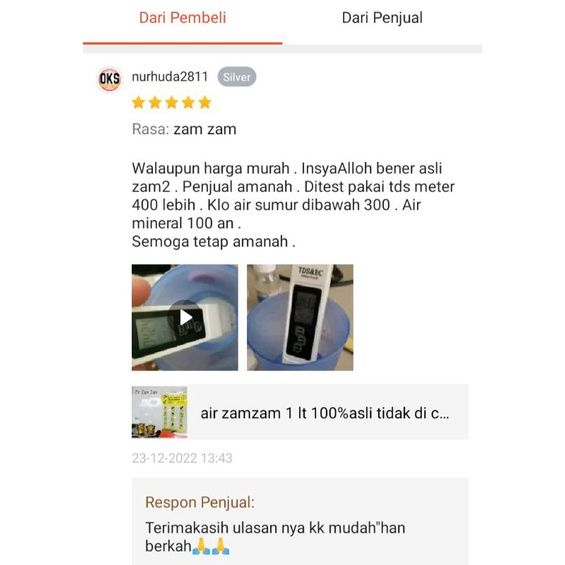Image resolution: width=565 pixels, height=565 pixels.
Task: Open the TDS&EC meter review photo
Action: click(x=300, y=317)
